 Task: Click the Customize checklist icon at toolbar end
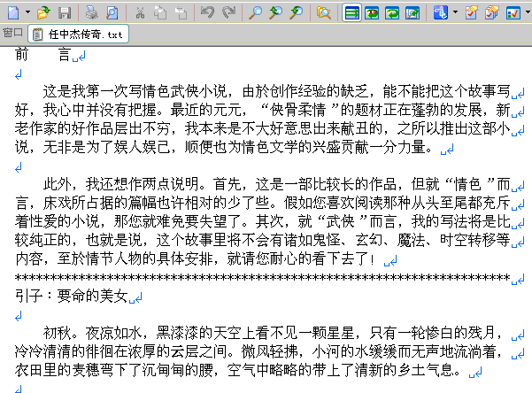tap(513, 13)
